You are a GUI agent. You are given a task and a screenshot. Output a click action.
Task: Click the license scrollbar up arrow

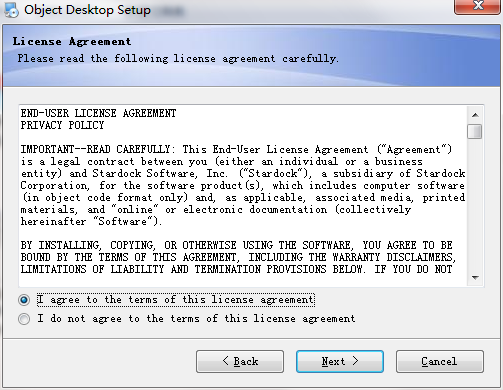(x=475, y=115)
